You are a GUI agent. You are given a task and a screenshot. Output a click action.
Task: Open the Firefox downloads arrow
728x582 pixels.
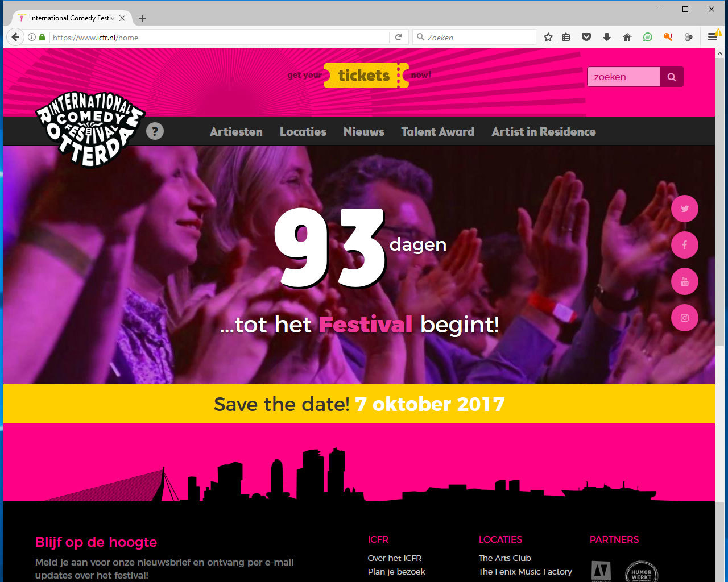[x=607, y=37]
